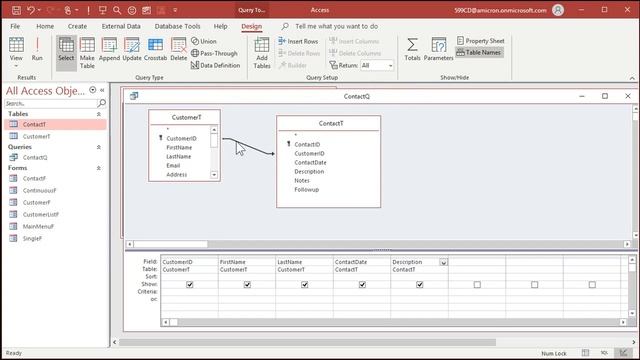Viewport: 640px width, 360px height.
Task: Click the horizontal scrollbar of the table pane
Action: pos(378,244)
